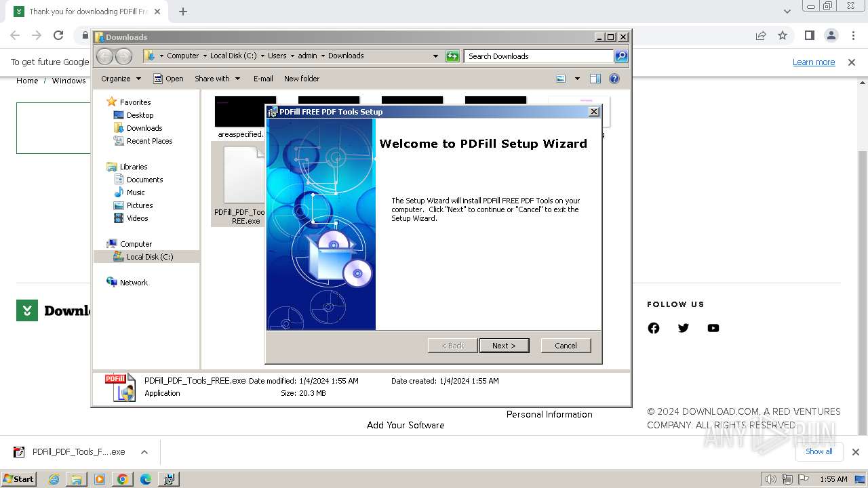Screen dimensions: 868x488
Task: Open Chrome profile avatar
Action: (831, 35)
